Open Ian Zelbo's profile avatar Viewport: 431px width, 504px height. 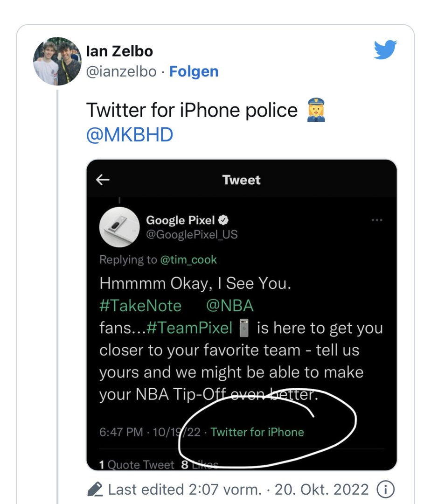pyautogui.click(x=57, y=61)
